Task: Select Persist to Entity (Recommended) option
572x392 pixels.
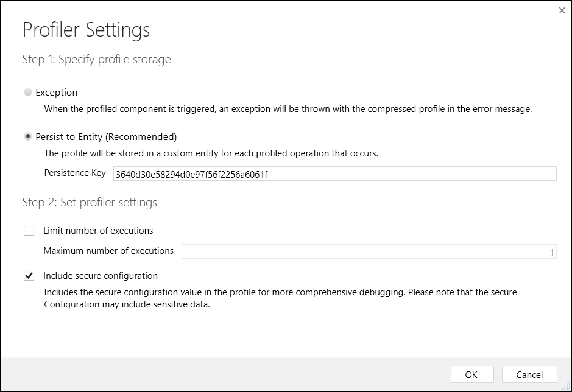Action: [x=28, y=137]
